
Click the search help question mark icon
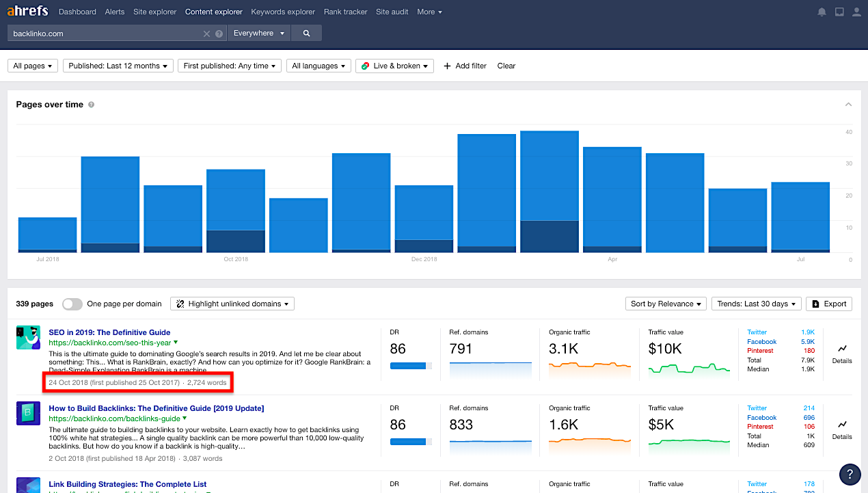(x=219, y=34)
